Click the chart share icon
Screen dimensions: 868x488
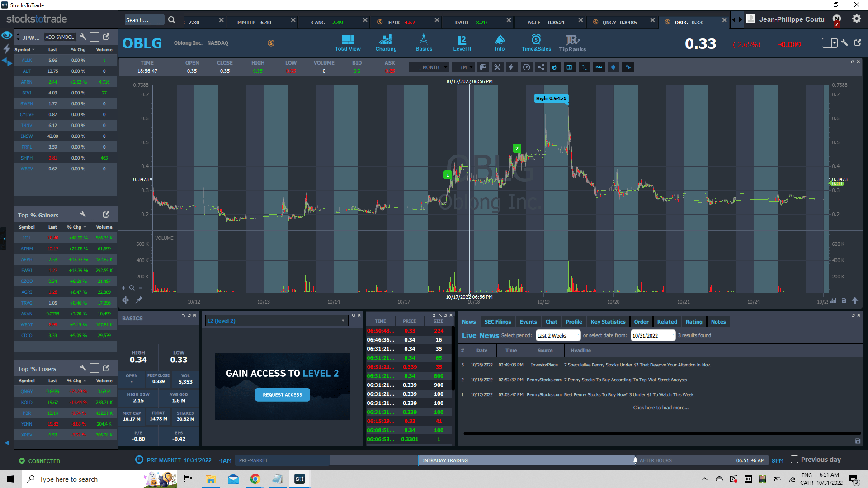point(541,67)
